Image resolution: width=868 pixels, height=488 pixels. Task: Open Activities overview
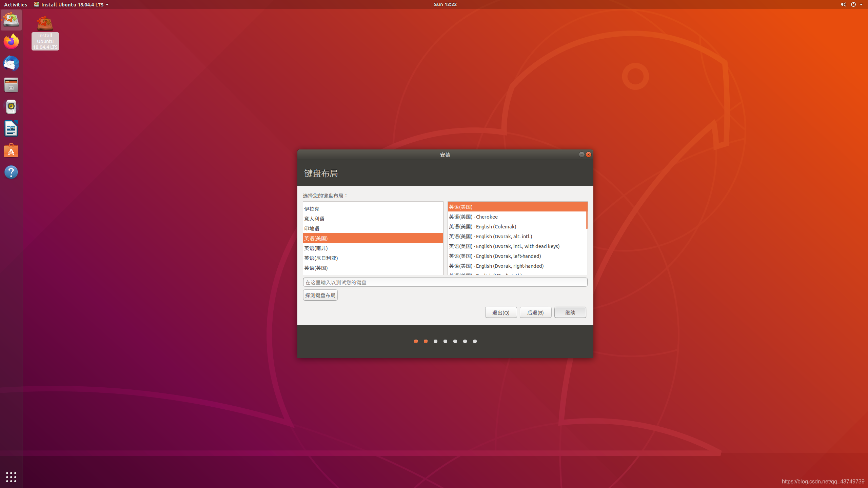point(16,4)
